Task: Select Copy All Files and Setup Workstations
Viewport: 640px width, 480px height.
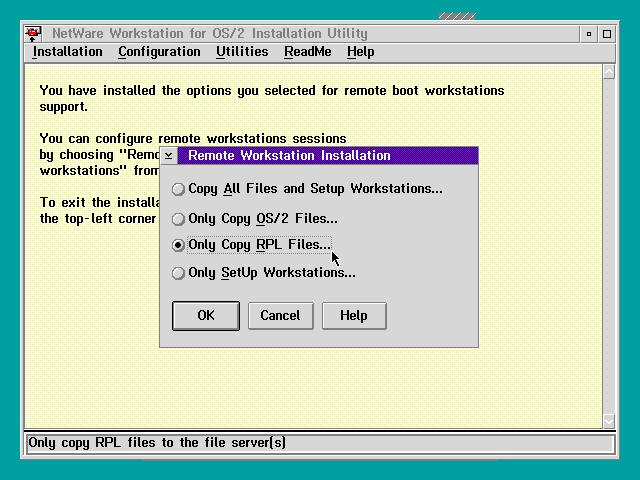Action: (x=307, y=189)
